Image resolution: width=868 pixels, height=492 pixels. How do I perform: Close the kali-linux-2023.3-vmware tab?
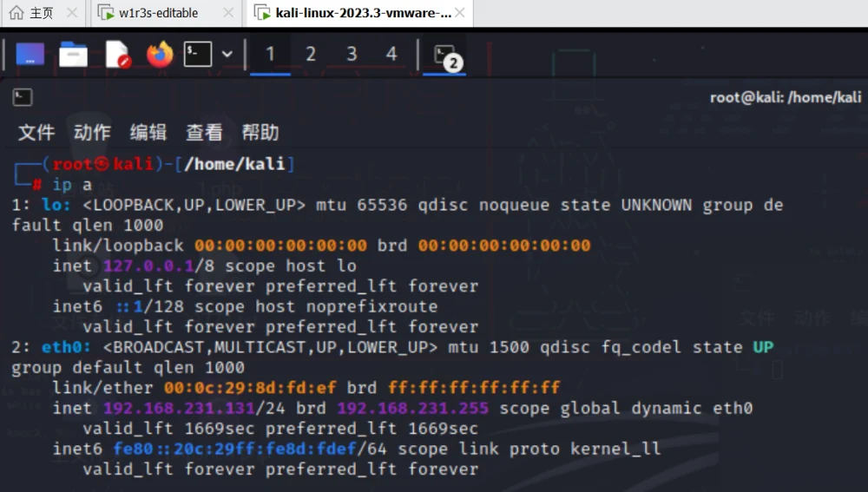[459, 12]
